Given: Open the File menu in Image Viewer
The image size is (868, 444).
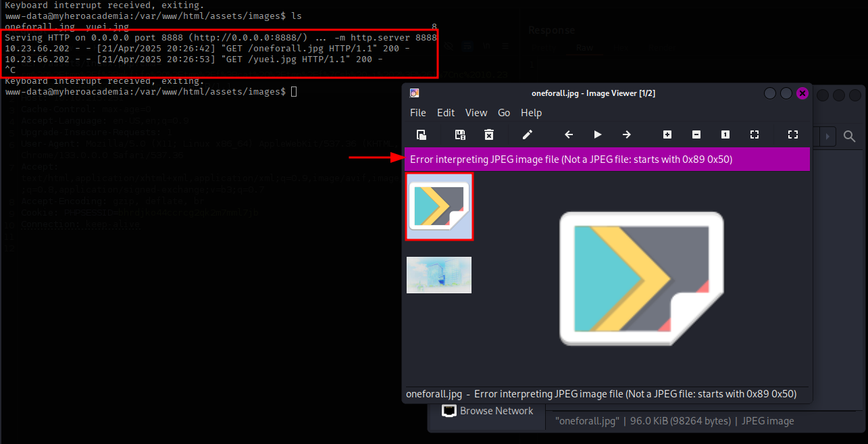Looking at the screenshot, I should point(418,113).
